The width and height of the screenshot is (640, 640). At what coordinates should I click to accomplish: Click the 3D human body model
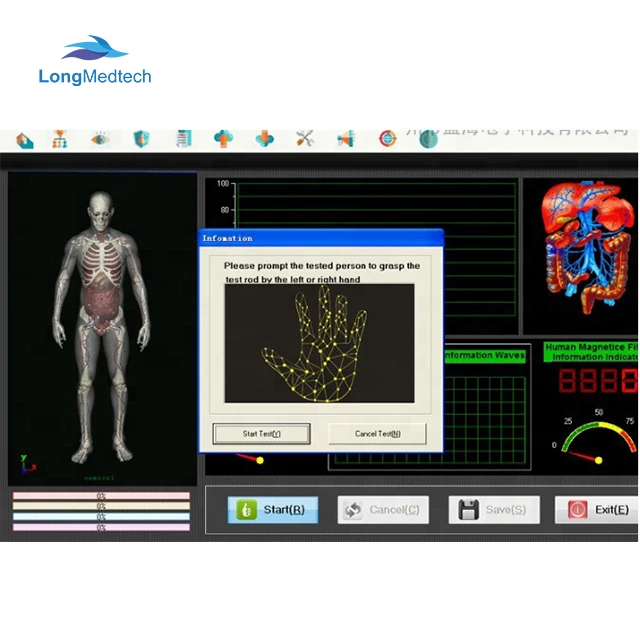(x=102, y=327)
